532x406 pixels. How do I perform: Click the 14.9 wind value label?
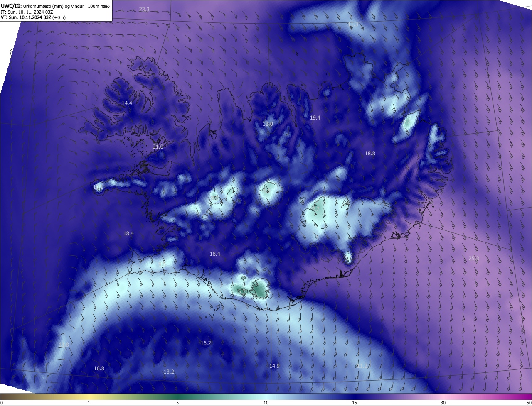coord(274,366)
